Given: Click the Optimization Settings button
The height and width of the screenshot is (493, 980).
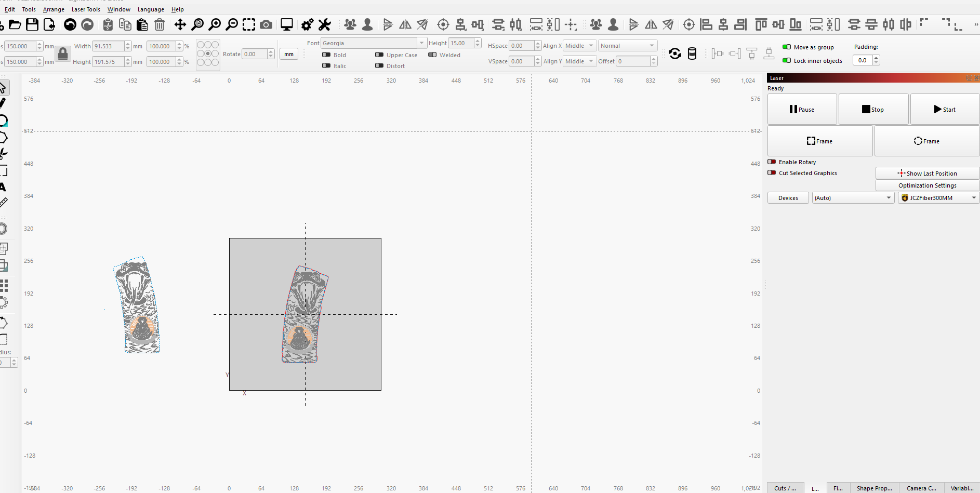Looking at the screenshot, I should click(927, 185).
